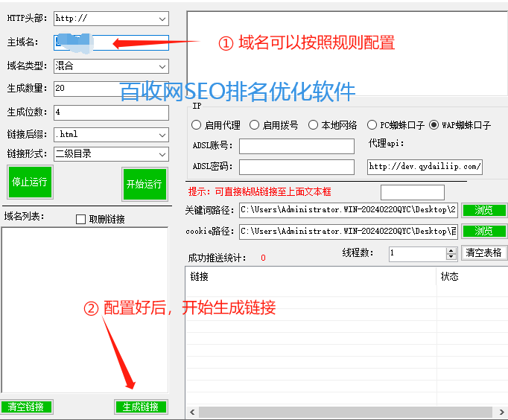The height and width of the screenshot is (420, 508).
Task: Decrease 线程数 with the down arrow
Action: pos(451,257)
